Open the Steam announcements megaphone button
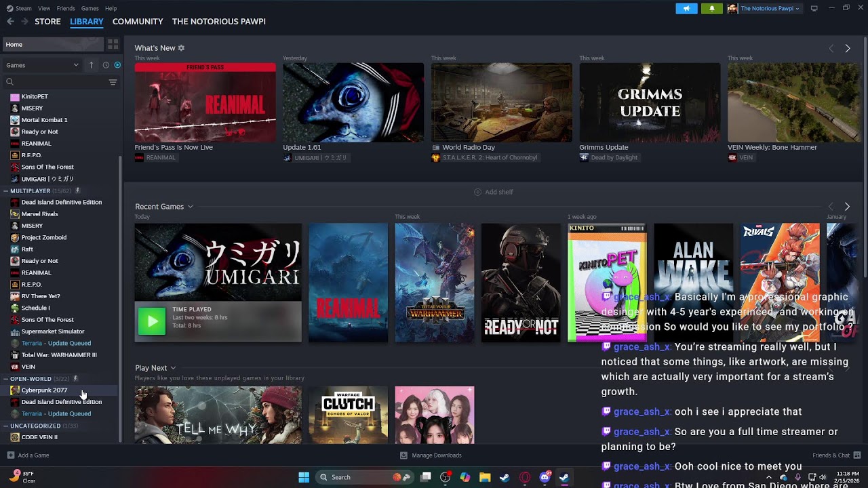Image resolution: width=868 pixels, height=488 pixels. tap(686, 9)
